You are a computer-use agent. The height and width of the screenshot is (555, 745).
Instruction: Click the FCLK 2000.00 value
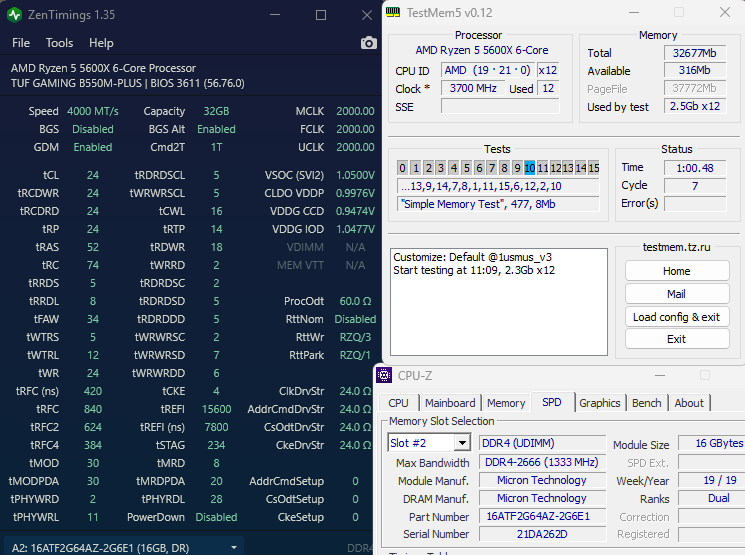click(355, 129)
